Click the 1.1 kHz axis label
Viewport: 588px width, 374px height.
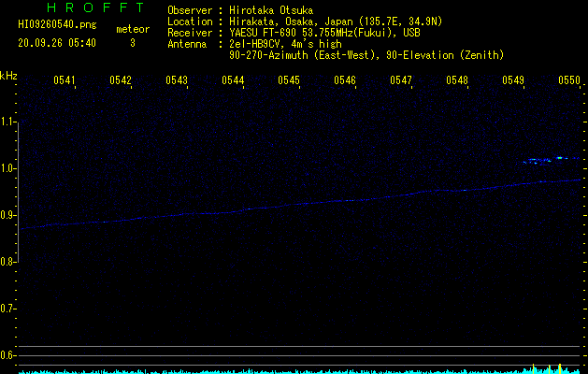coord(7,122)
